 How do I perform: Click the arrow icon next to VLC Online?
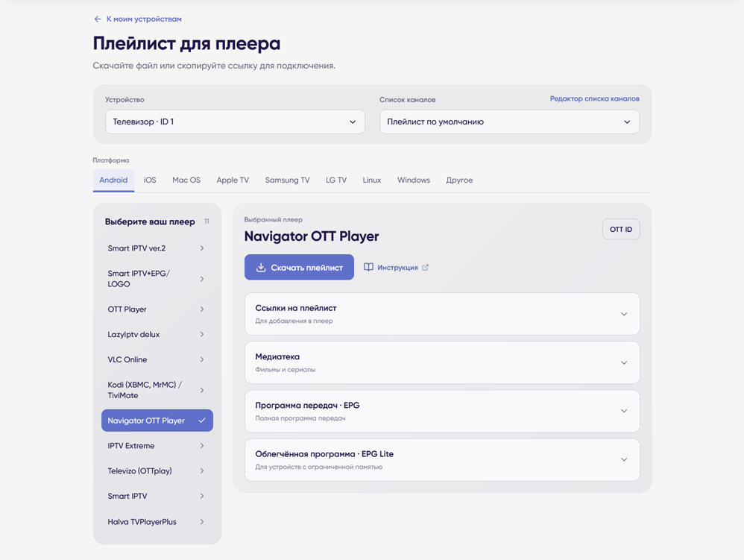[x=202, y=359]
